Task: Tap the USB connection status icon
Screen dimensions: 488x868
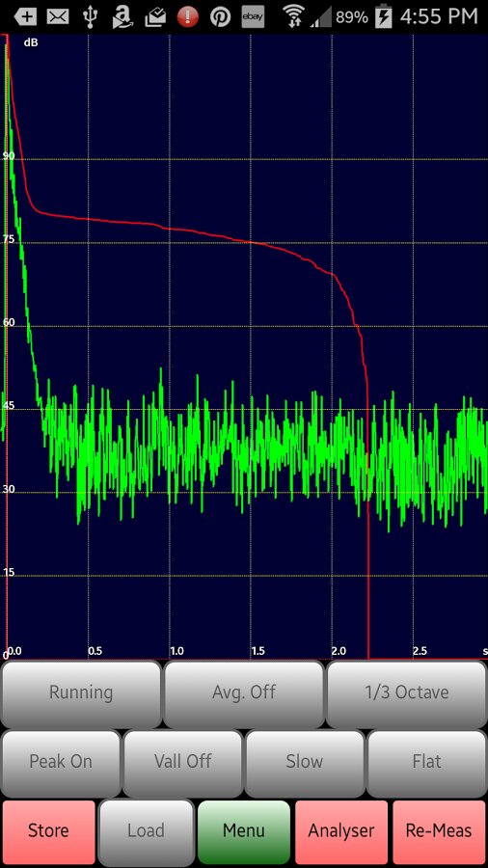Action: [90, 17]
